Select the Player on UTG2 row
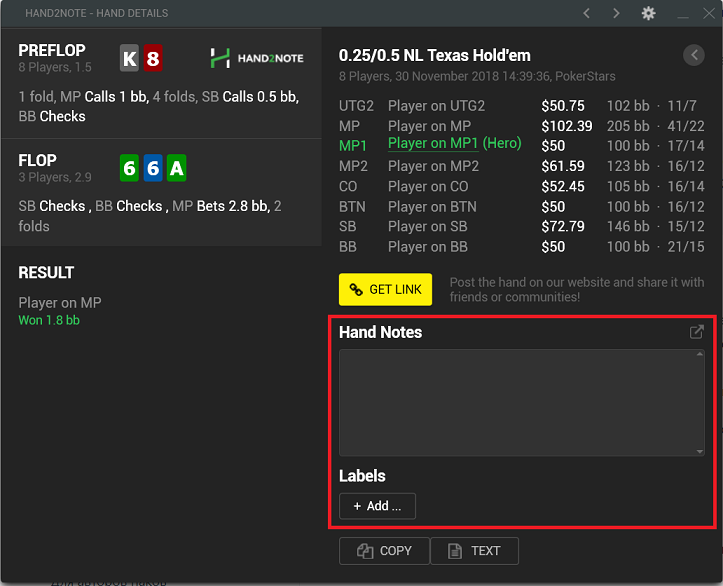This screenshot has width=723, height=586. pos(522,106)
